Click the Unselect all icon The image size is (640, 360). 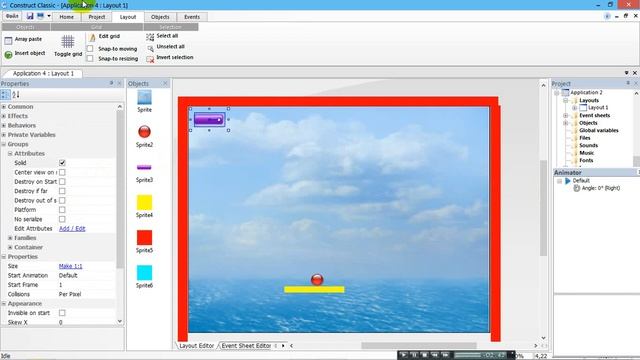150,48
